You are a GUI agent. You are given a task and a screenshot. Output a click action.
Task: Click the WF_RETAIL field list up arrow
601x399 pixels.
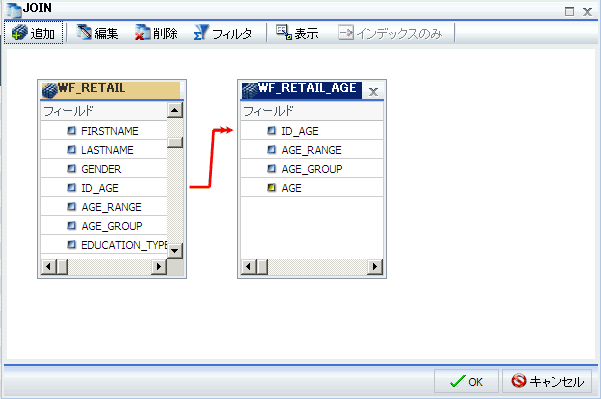175,110
